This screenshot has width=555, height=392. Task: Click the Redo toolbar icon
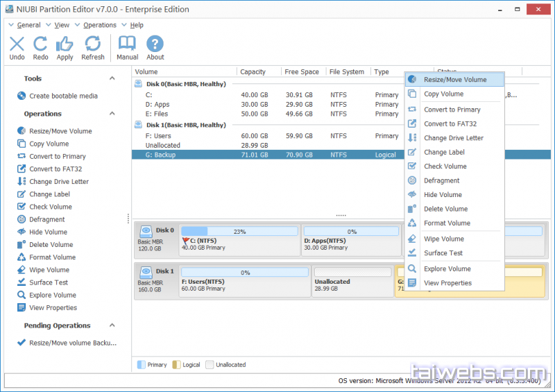click(41, 44)
